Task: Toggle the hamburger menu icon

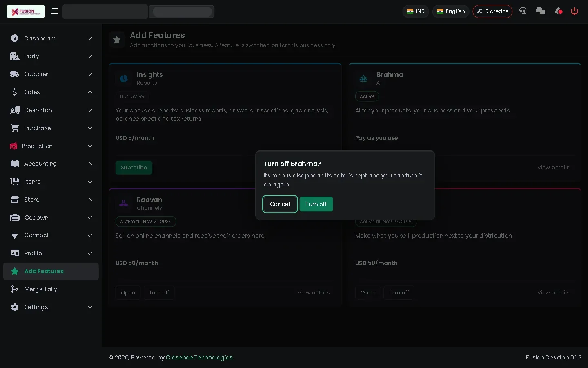Action: 55,11
